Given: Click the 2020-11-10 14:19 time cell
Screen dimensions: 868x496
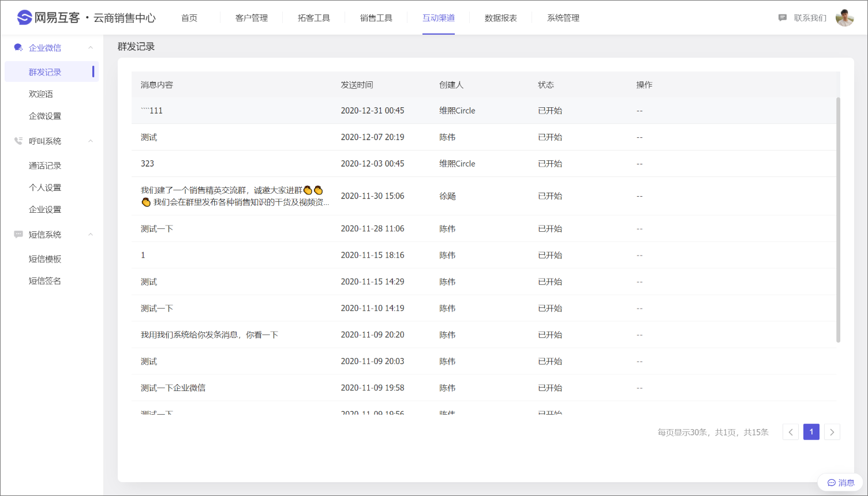Looking at the screenshot, I should pyautogui.click(x=373, y=308).
